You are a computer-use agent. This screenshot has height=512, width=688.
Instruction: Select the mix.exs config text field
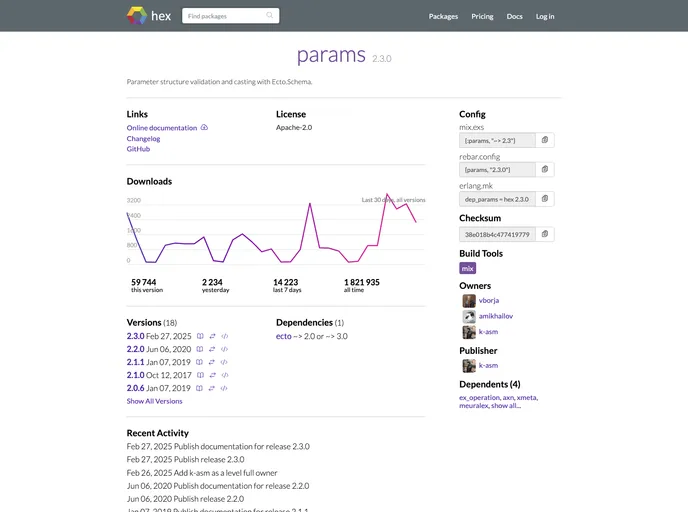[497, 140]
